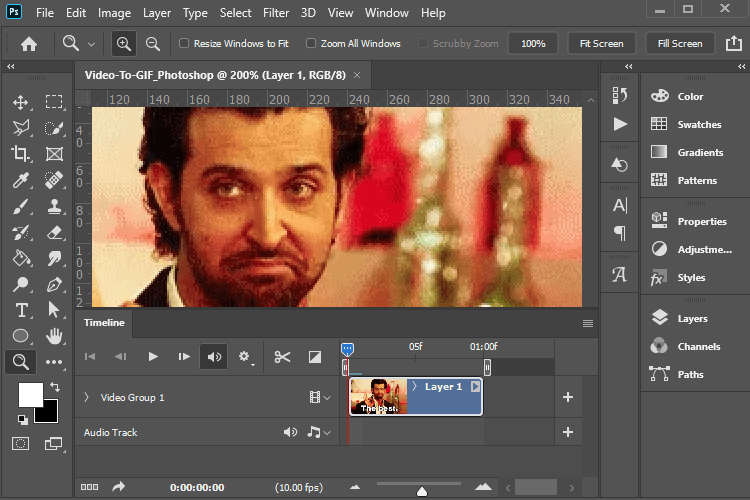Swap foreground and background colors
This screenshot has height=500, width=750.
[55, 387]
